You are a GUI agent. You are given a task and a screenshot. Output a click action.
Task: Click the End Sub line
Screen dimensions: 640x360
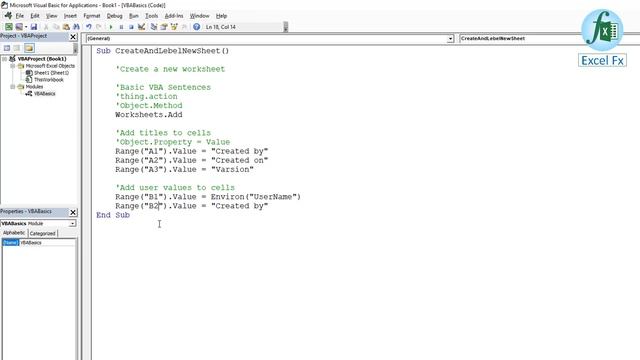point(113,215)
